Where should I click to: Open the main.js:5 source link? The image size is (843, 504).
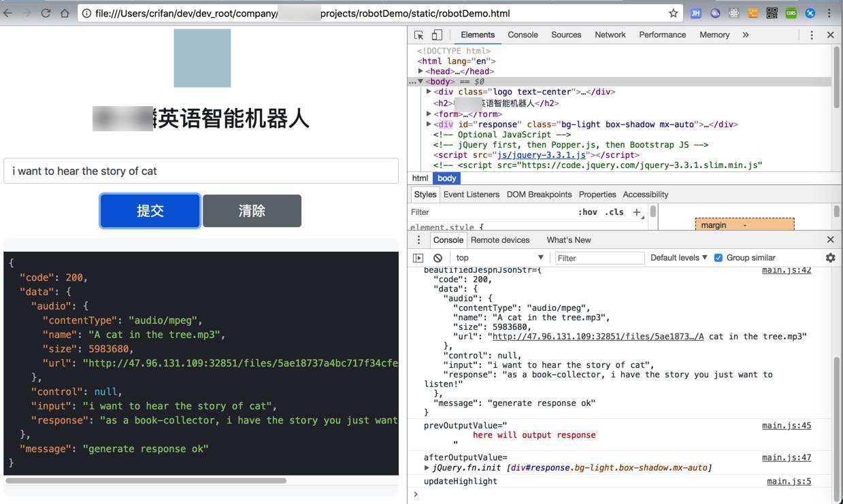click(789, 482)
